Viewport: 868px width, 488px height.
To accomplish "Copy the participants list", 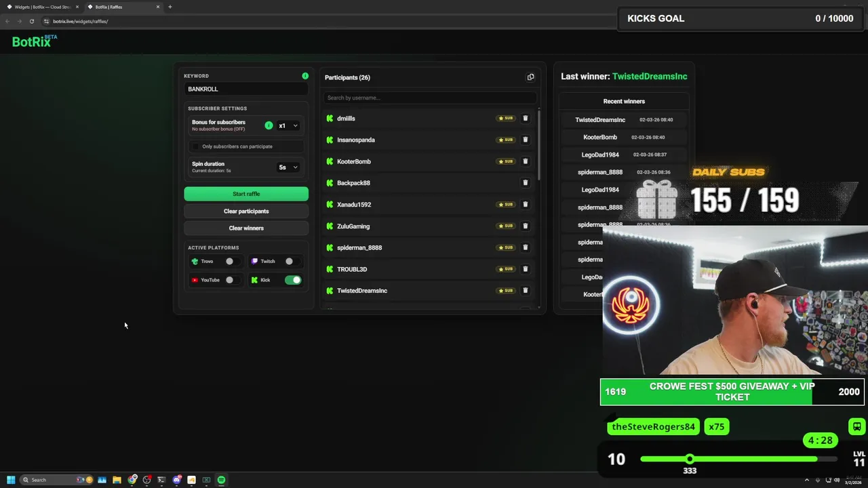I will point(530,77).
